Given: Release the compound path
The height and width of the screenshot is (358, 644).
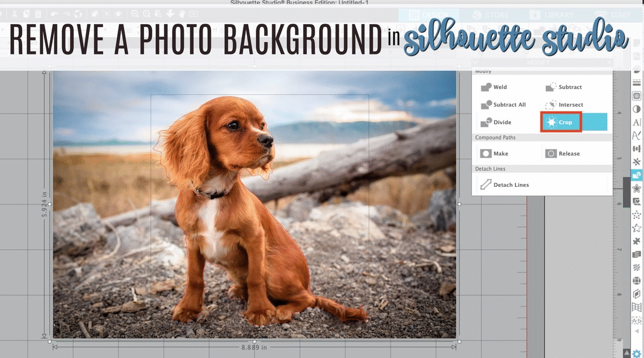Looking at the screenshot, I should pos(562,154).
